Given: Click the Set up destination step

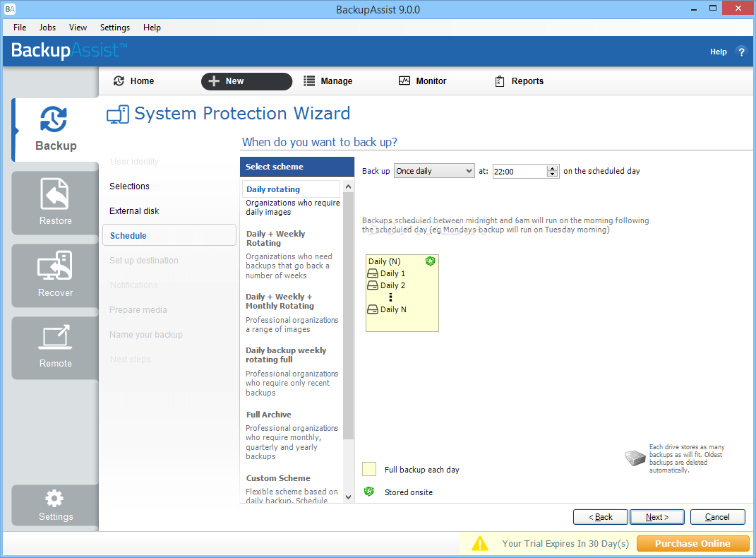Looking at the screenshot, I should click(144, 261).
